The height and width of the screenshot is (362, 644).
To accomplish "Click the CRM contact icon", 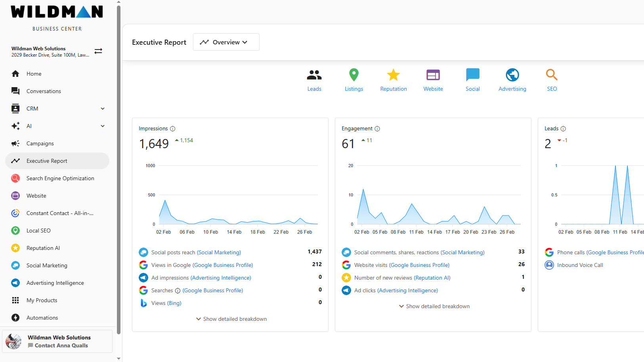I will [15, 109].
